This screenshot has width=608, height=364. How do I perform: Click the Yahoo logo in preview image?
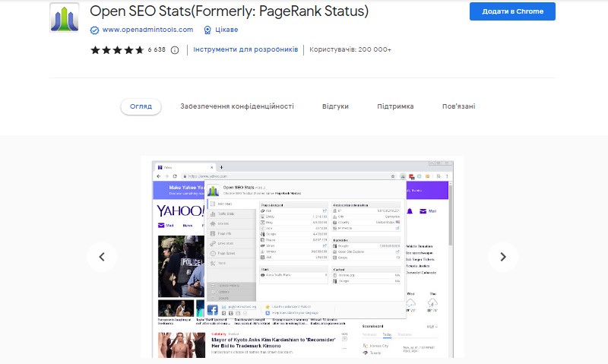click(x=180, y=210)
